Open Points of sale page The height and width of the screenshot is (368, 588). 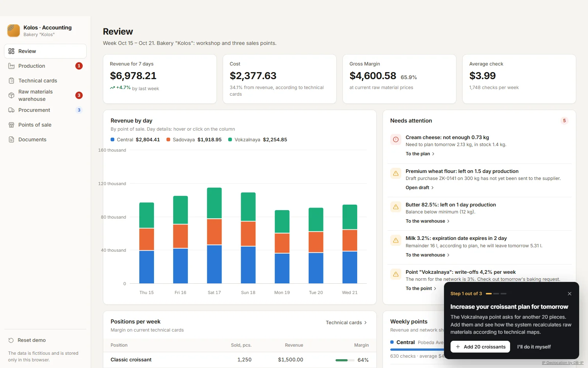tap(45, 125)
